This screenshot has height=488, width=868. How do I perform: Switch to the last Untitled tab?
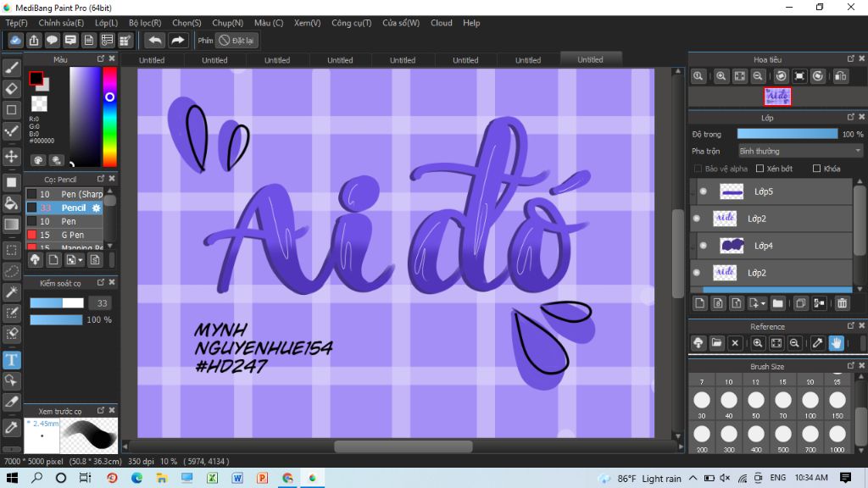point(591,60)
